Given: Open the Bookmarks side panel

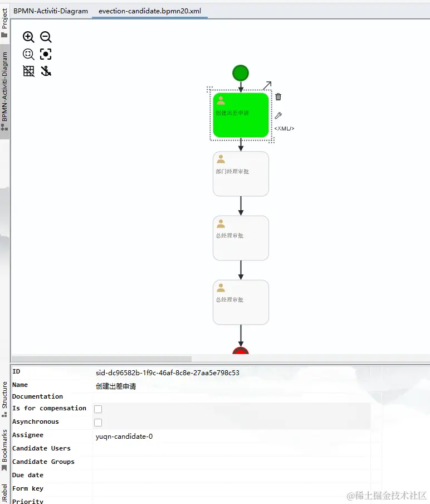Looking at the screenshot, I should 5,450.
